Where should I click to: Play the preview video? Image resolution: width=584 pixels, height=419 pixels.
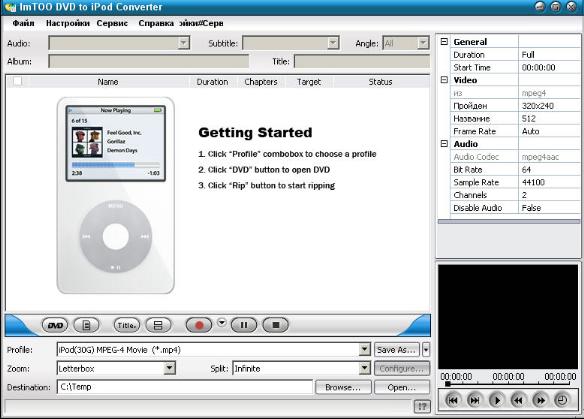coord(496,400)
